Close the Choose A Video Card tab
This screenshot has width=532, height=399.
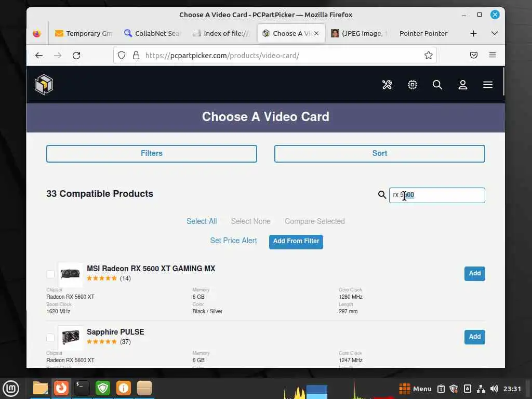click(x=316, y=33)
